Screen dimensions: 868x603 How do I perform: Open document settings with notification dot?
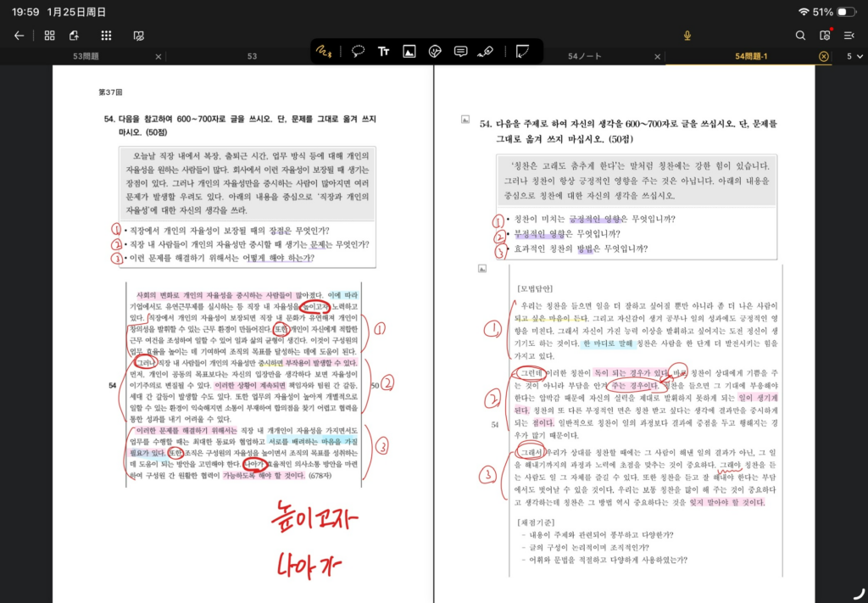(x=825, y=36)
